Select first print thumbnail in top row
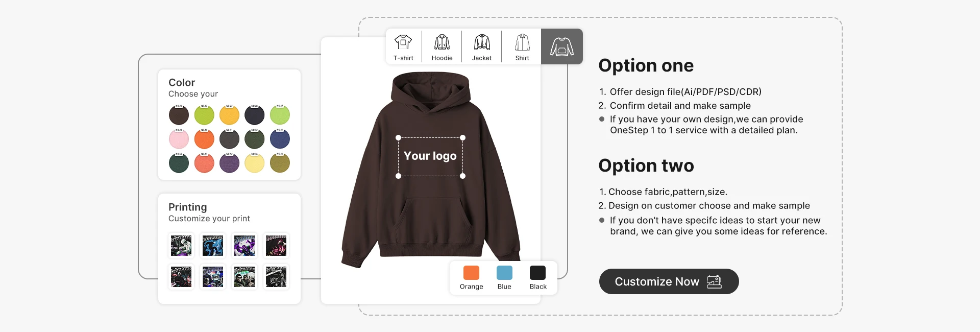 (181, 246)
